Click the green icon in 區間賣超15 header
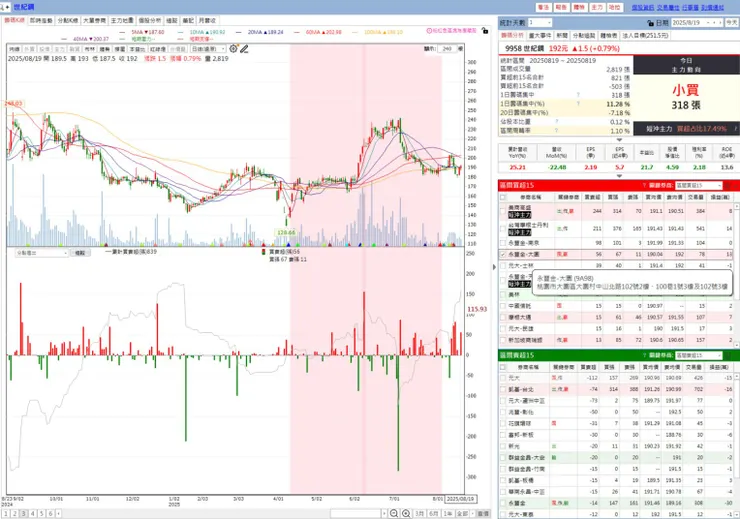 (x=727, y=355)
